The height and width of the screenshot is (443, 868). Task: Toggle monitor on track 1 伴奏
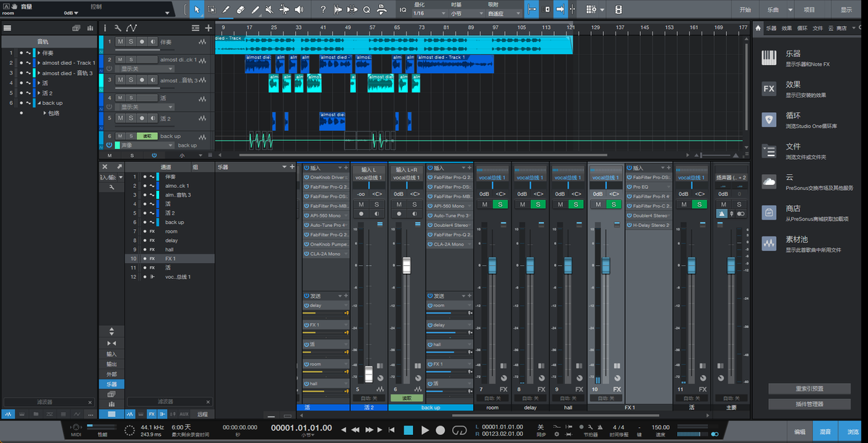pyautogui.click(x=153, y=42)
